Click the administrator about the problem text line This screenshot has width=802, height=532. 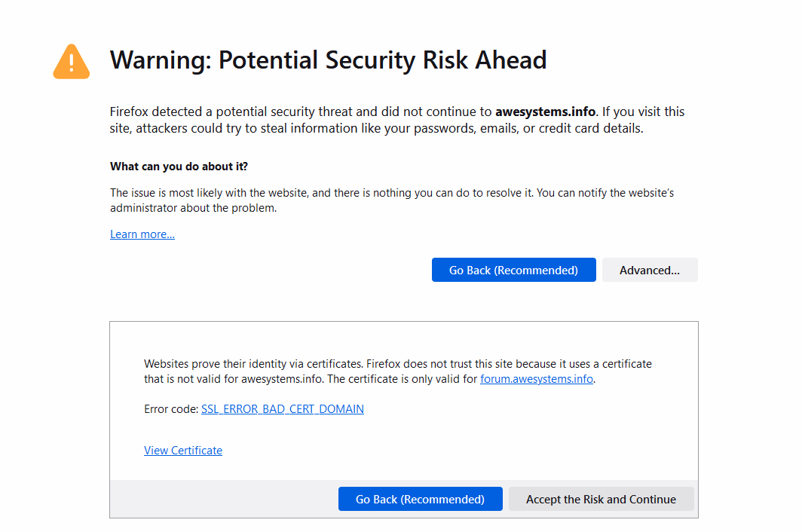coord(193,208)
